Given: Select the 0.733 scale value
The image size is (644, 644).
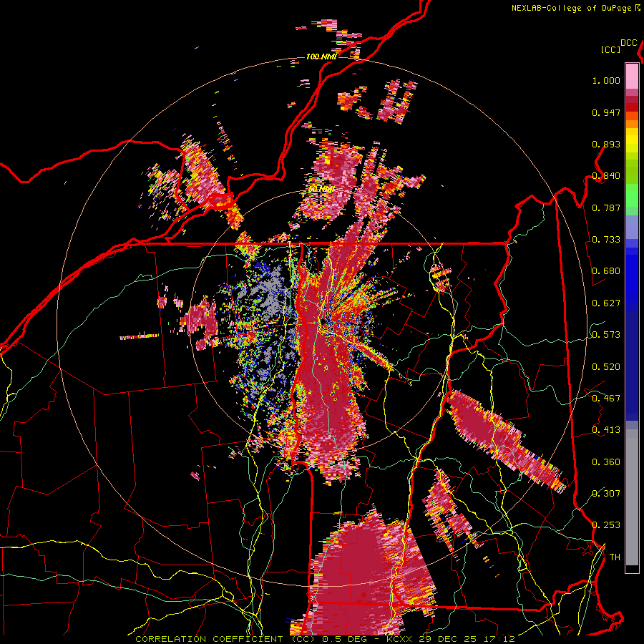Looking at the screenshot, I should 606,240.
